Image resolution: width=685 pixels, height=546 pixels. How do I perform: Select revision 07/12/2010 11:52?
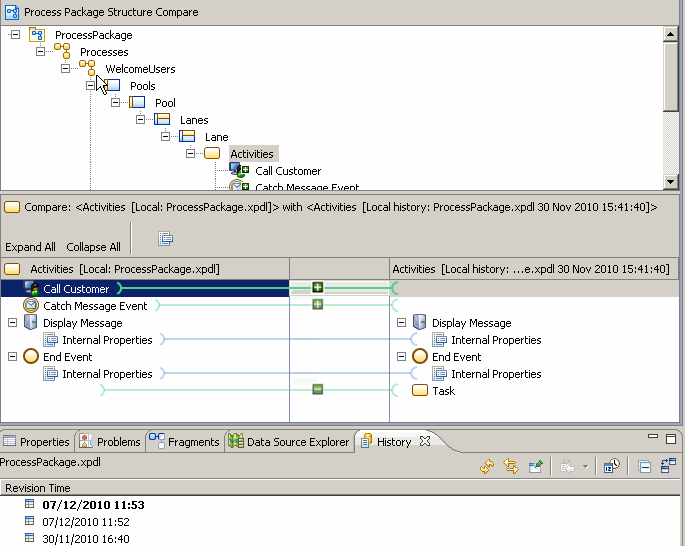coord(86,522)
